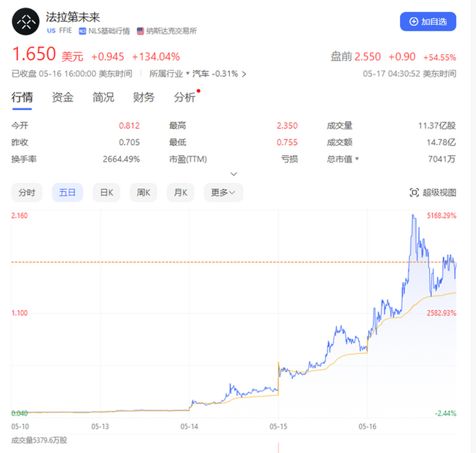This screenshot has height=453, width=476.
Task: Expand more stats with chevron below table
Action: tap(234, 174)
